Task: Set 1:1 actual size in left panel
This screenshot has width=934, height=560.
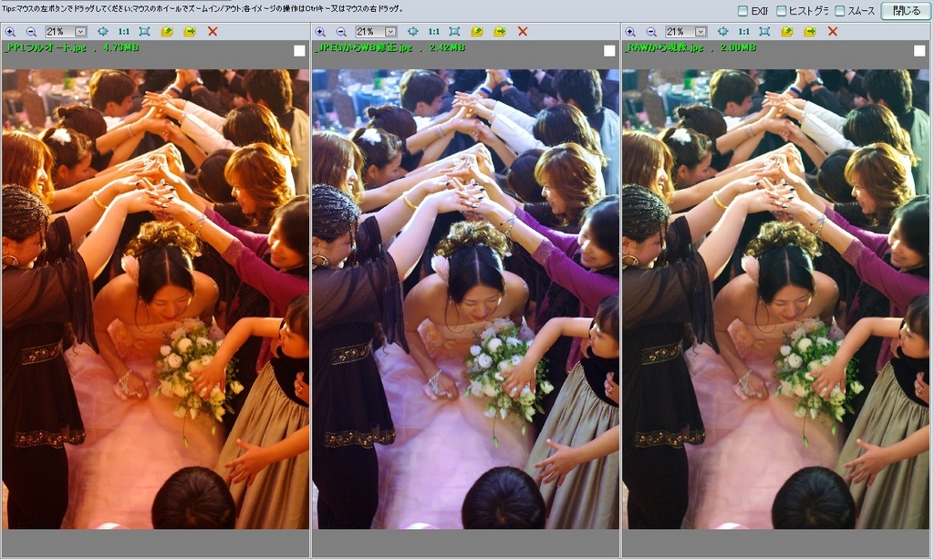Action: point(123,32)
